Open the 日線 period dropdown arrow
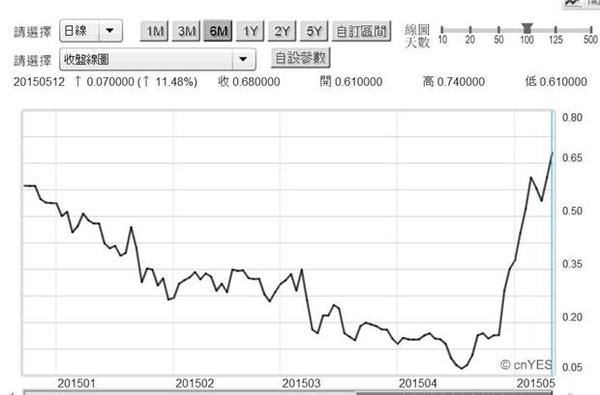The height and width of the screenshot is (395, 600). (x=110, y=31)
